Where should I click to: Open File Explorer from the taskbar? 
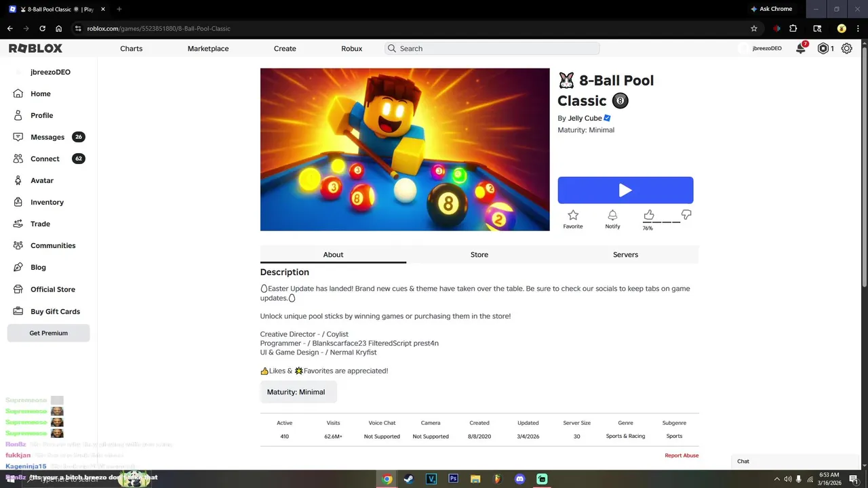coord(475,479)
